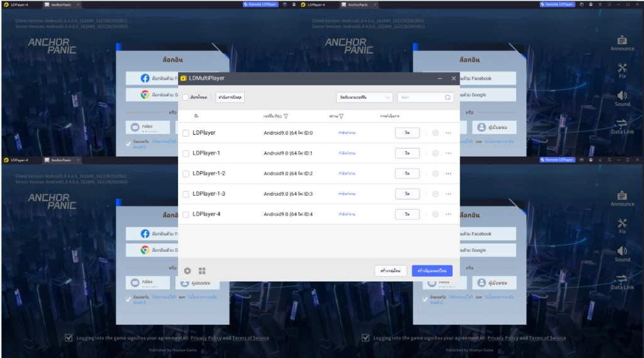Image resolution: width=644 pixels, height=358 pixels.
Task: Toggle agreement checkbox in bottom-right window footer
Action: 365,338
